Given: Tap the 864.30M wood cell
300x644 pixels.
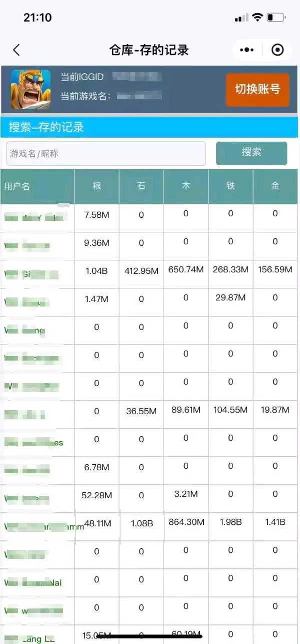Looking at the screenshot, I should point(186,522).
